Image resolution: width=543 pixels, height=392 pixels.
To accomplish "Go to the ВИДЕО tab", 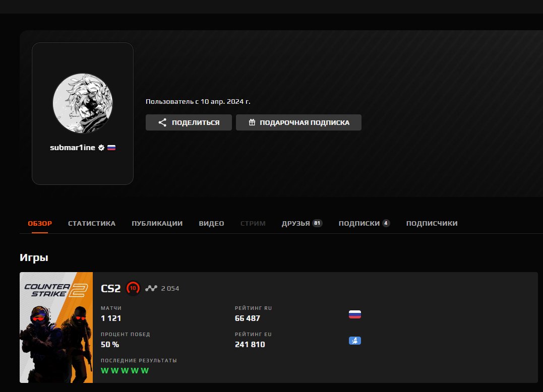I will point(211,223).
